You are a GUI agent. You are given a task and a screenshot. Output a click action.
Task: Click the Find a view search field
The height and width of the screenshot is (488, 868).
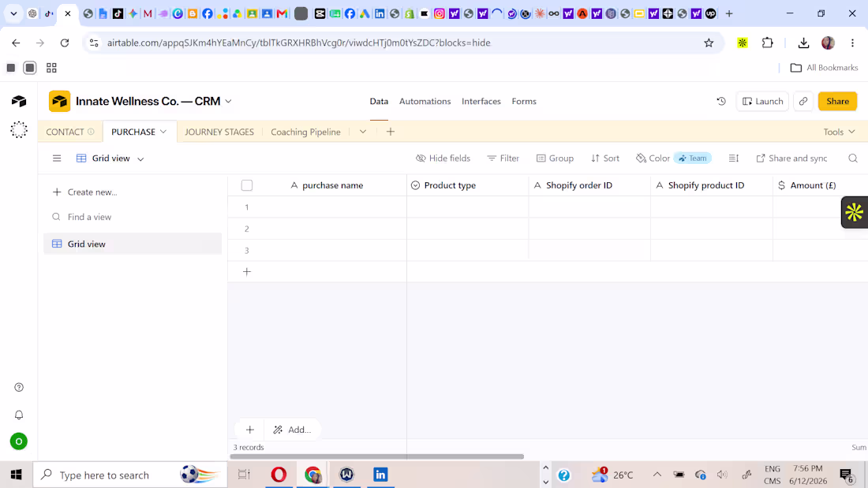pos(133,217)
